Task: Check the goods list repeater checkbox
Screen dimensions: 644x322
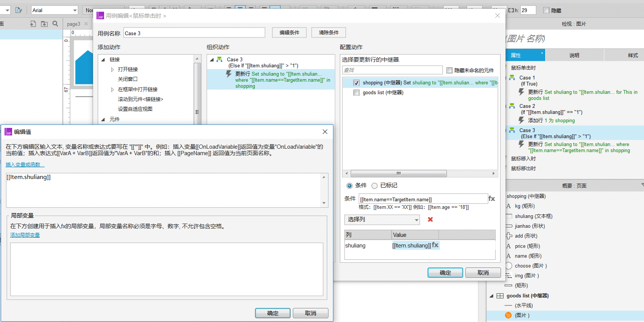Action: coord(356,93)
